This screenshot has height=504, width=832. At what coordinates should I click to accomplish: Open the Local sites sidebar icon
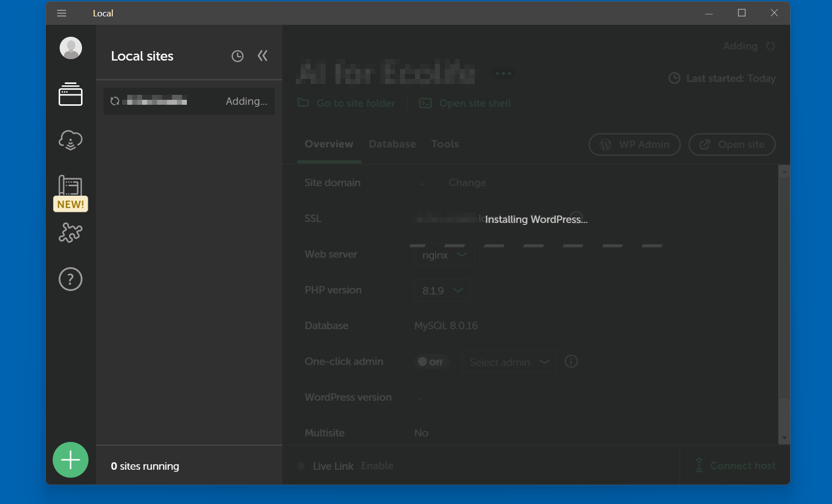[71, 94]
